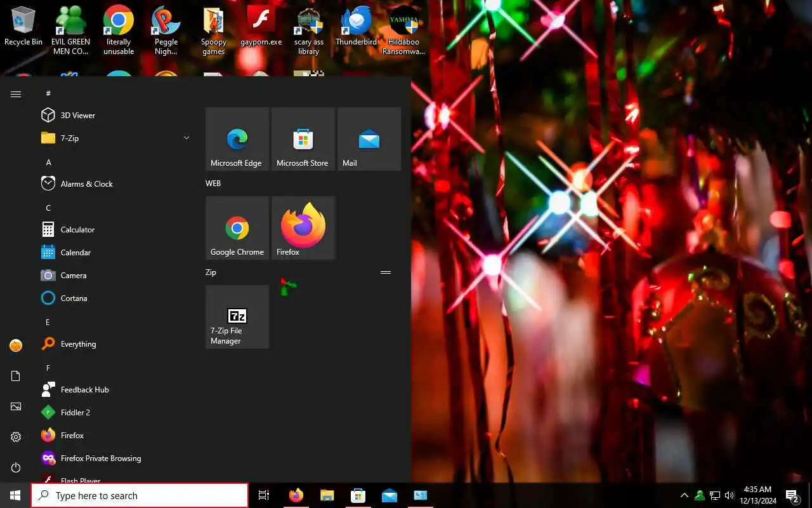Open Settings gear in Start sidebar
This screenshot has height=508, width=812.
tap(16, 437)
